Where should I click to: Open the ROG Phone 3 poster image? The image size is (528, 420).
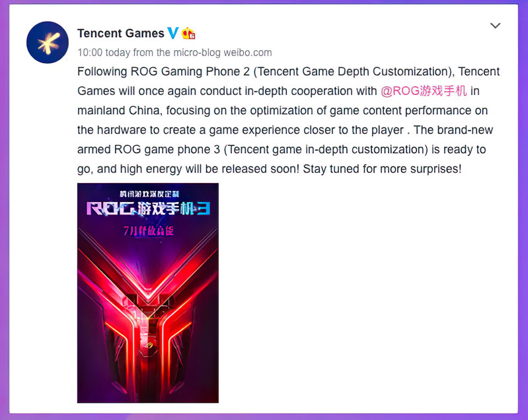pos(148,293)
